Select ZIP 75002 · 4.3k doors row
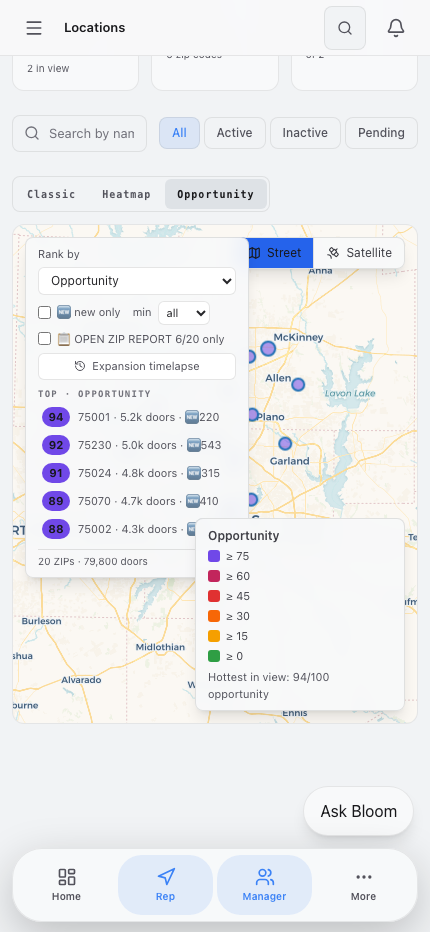 click(137, 529)
